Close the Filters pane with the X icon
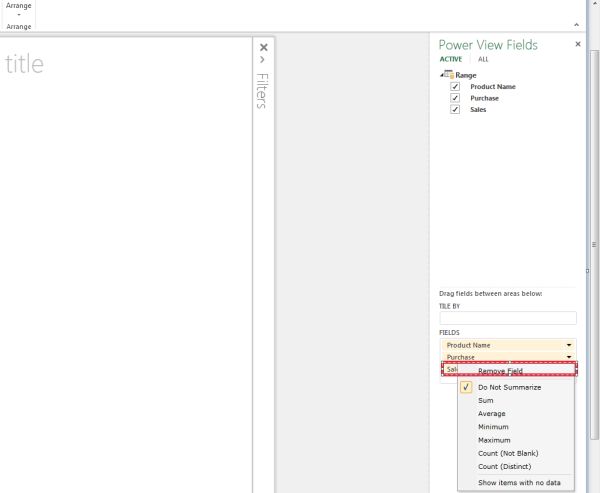Image resolution: width=600 pixels, height=493 pixels. coord(264,47)
